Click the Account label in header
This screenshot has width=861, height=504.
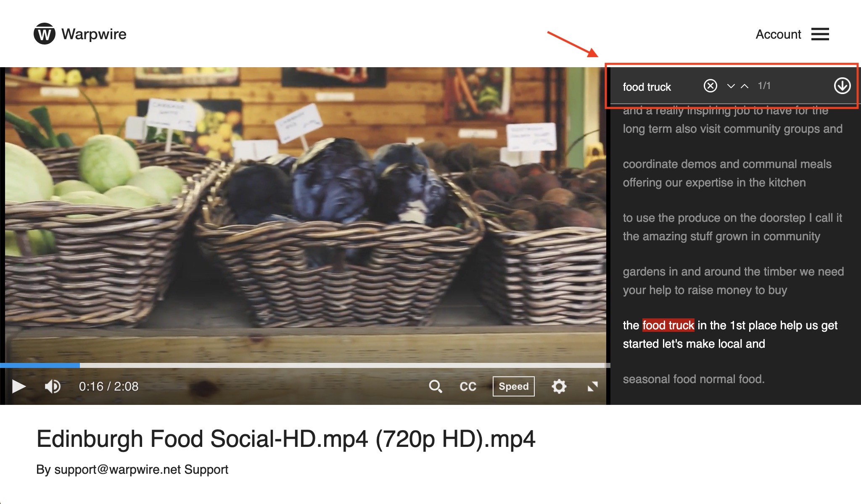pyautogui.click(x=778, y=34)
